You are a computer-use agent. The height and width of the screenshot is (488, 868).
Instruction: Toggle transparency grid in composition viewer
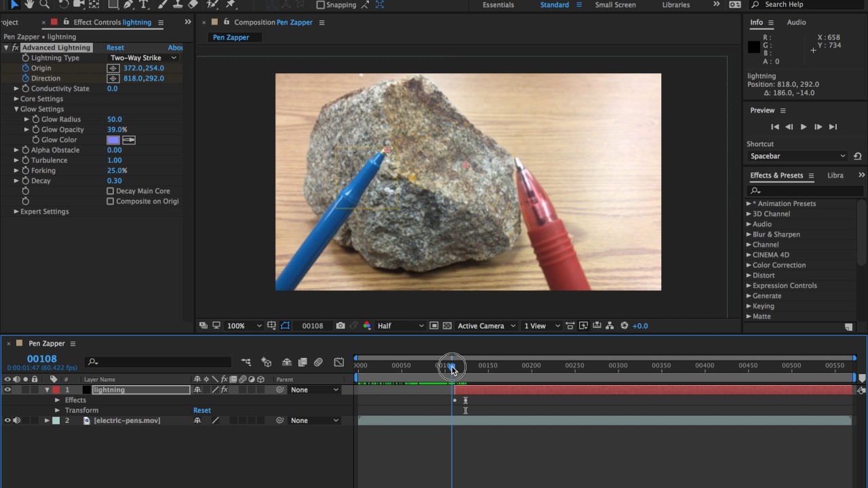click(447, 326)
